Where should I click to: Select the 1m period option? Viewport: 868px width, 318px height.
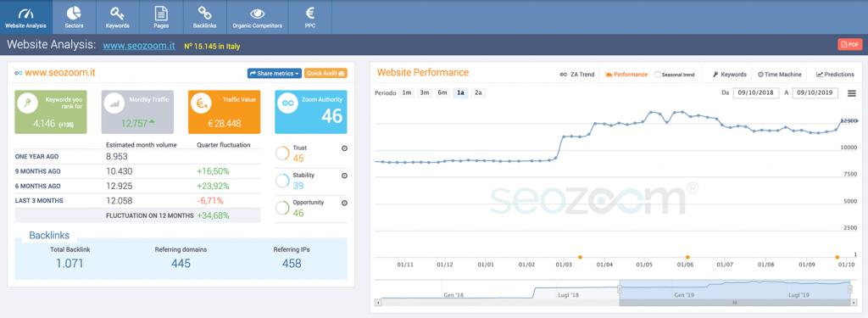407,93
